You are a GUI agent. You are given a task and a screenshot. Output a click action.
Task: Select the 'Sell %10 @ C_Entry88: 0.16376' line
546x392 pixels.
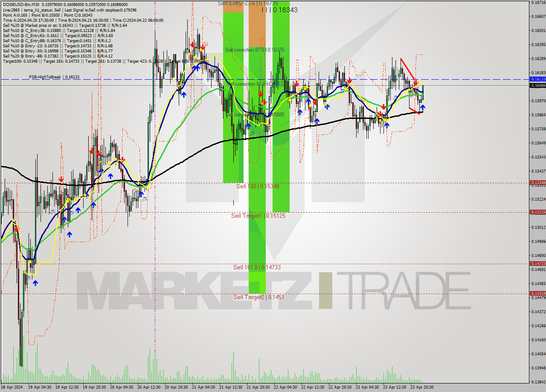pos(56,40)
